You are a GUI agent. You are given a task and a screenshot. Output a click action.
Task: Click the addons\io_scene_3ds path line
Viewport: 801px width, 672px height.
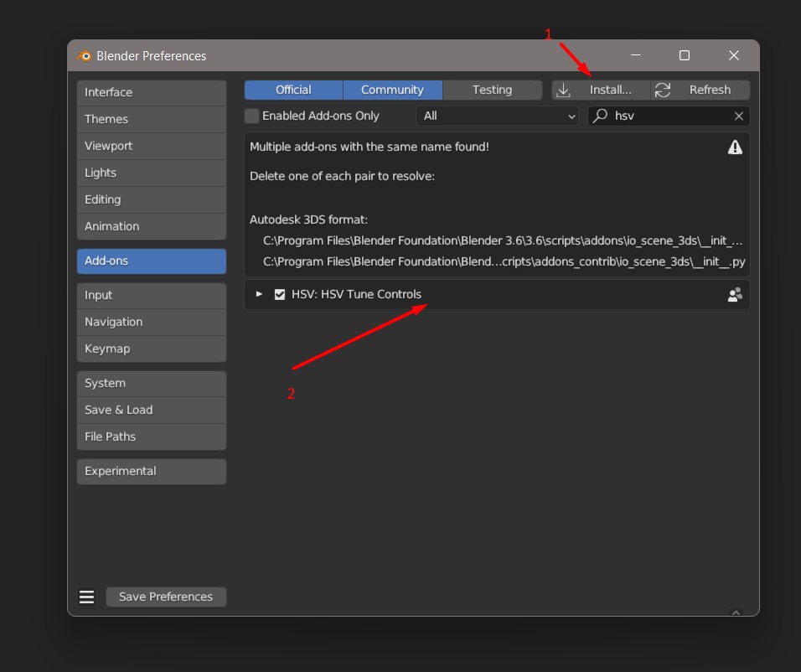503,240
